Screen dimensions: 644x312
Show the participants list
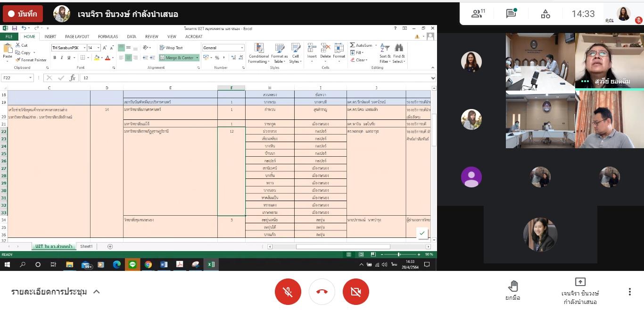click(478, 14)
